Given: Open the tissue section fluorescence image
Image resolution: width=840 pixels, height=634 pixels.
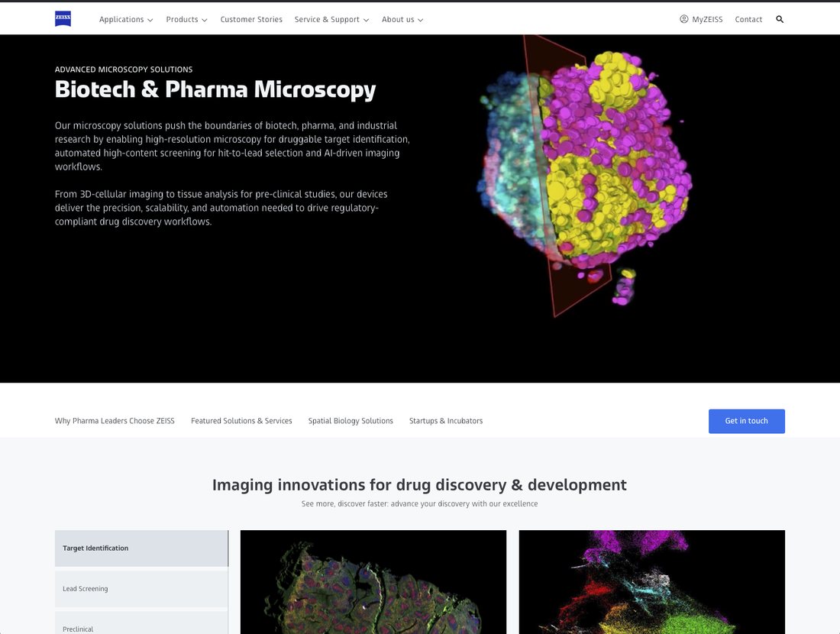Looking at the screenshot, I should tap(373, 582).
